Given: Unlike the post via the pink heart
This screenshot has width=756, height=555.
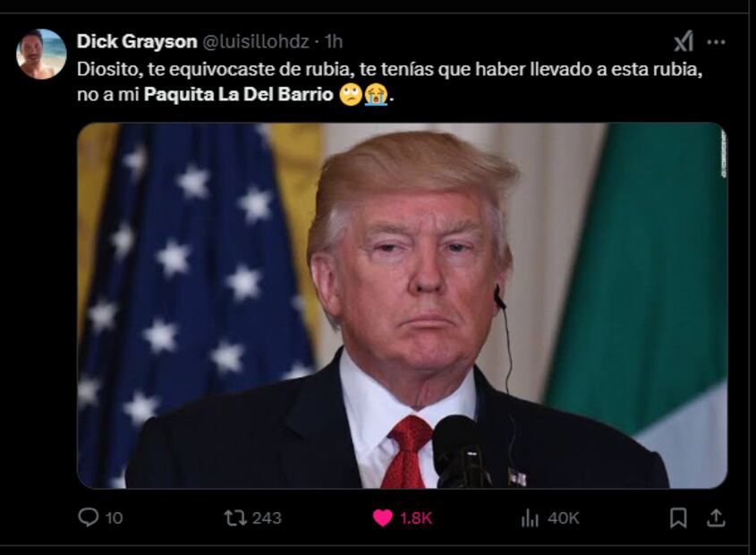Looking at the screenshot, I should tap(383, 518).
